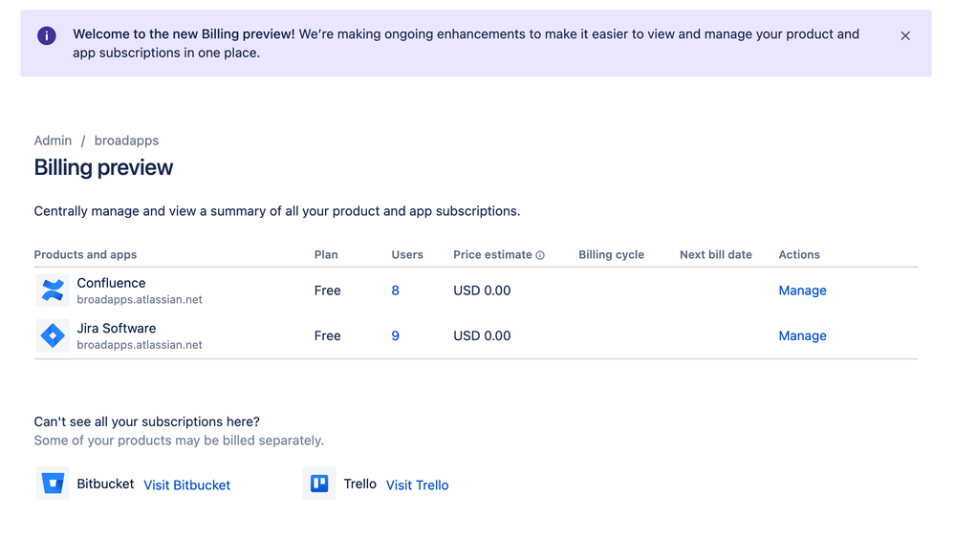Click the Confluence product icon

tap(53, 291)
